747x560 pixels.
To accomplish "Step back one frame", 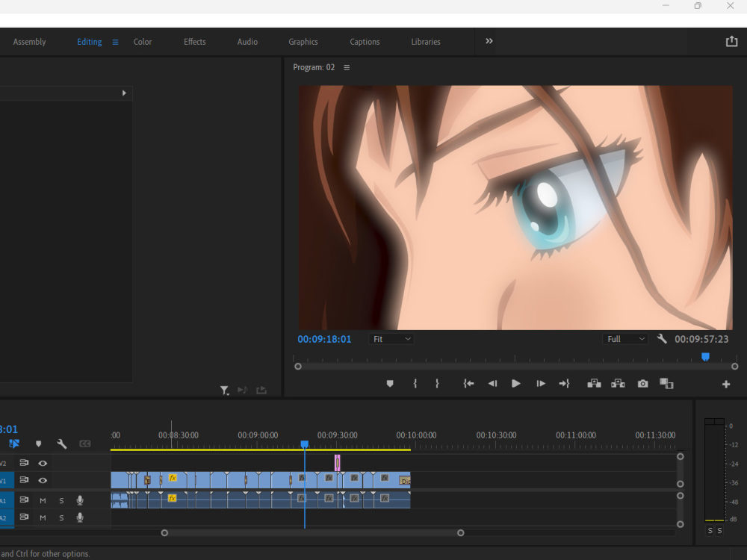I will 492,383.
